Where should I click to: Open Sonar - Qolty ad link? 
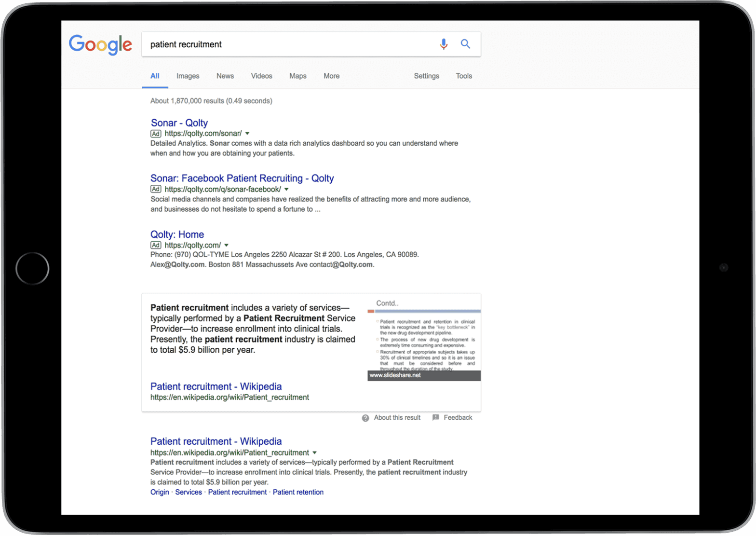click(x=179, y=123)
